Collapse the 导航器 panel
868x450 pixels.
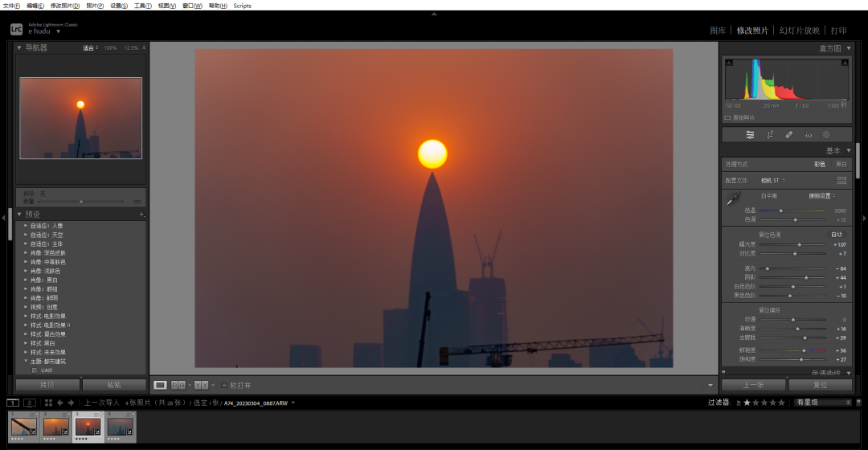point(20,48)
